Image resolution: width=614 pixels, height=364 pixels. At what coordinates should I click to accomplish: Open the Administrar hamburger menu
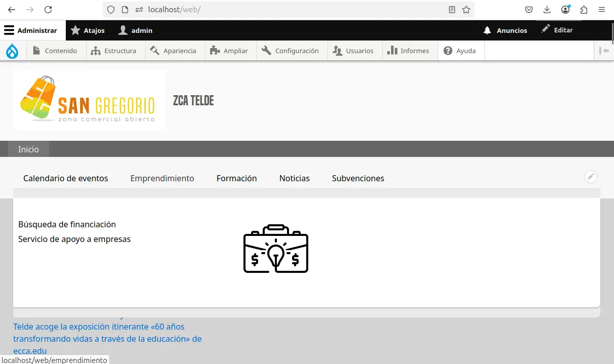pos(9,30)
